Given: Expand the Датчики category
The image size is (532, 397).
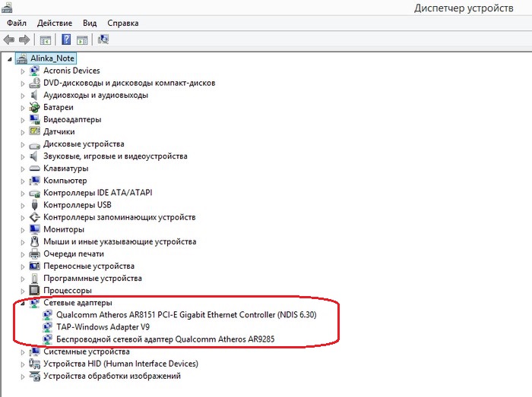Looking at the screenshot, I should 22,132.
